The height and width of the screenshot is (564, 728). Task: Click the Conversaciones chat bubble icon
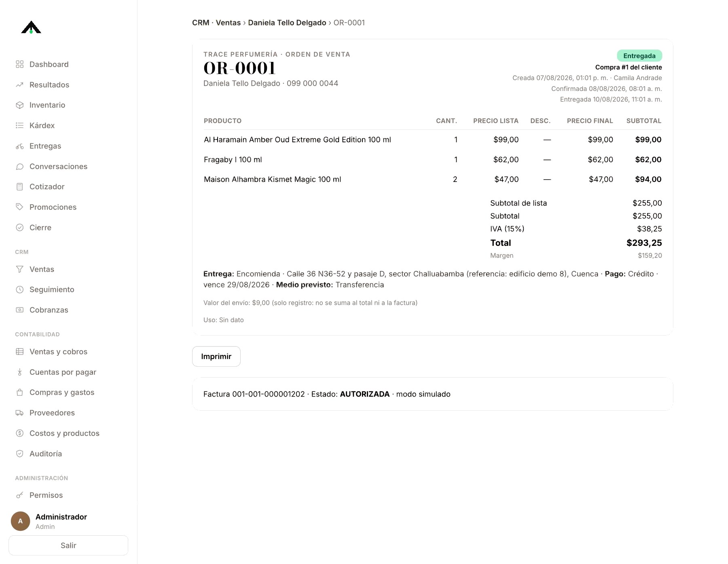pos(19,167)
